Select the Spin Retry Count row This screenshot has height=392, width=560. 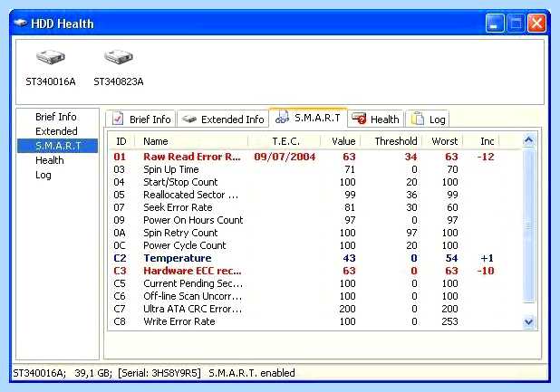(x=314, y=233)
